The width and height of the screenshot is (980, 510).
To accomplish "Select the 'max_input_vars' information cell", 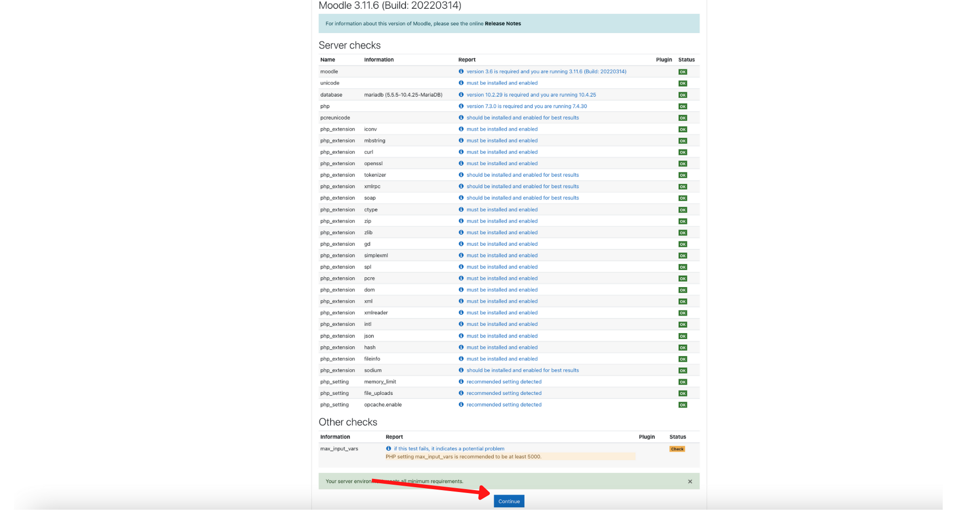I will [x=339, y=448].
